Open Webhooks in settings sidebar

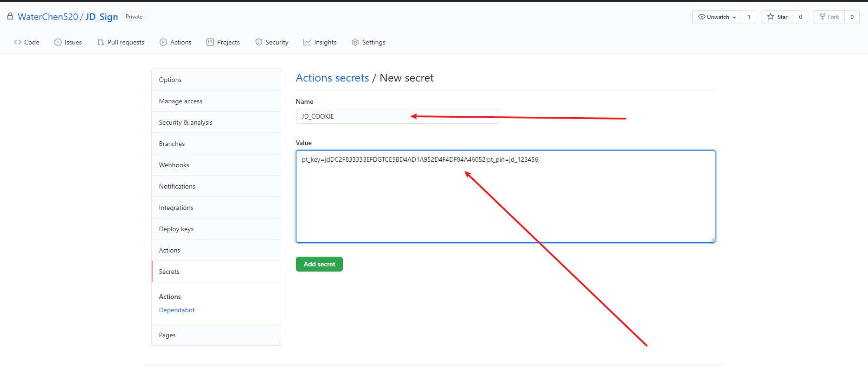174,165
